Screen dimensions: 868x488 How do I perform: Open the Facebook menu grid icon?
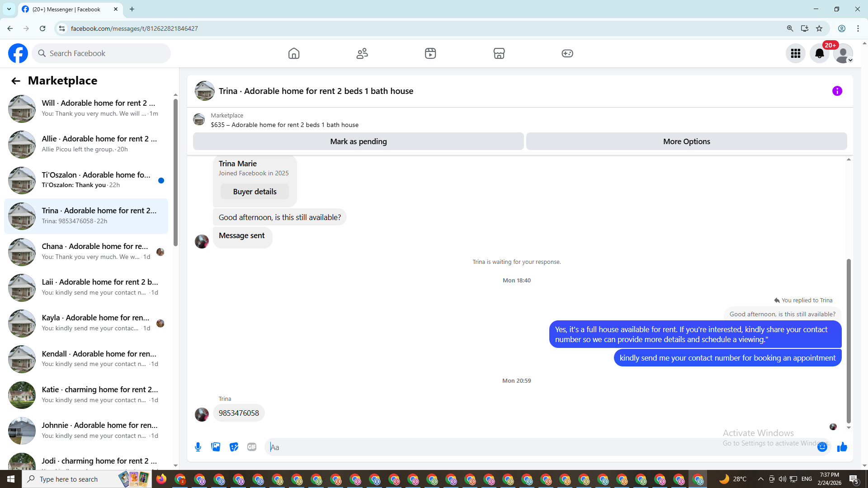795,53
